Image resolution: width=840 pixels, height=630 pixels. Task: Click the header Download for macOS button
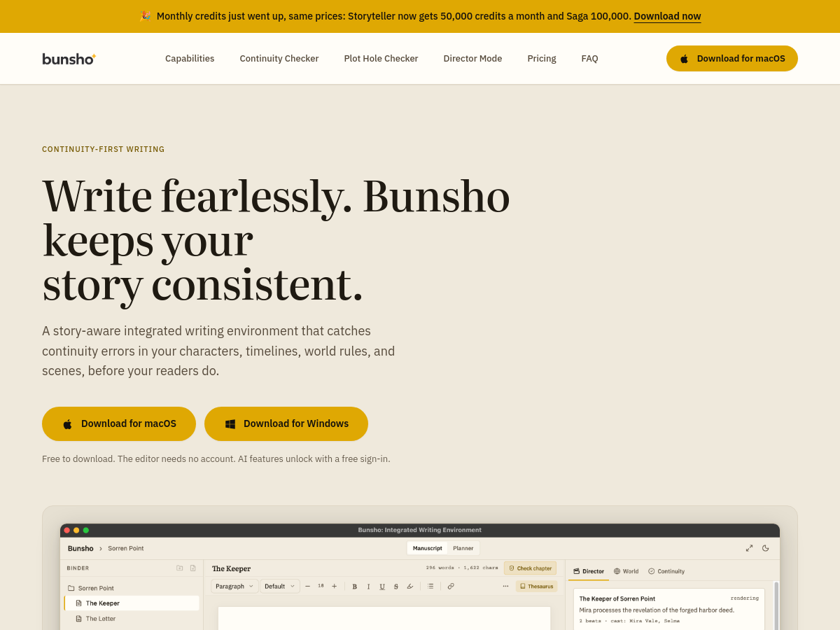732,59
